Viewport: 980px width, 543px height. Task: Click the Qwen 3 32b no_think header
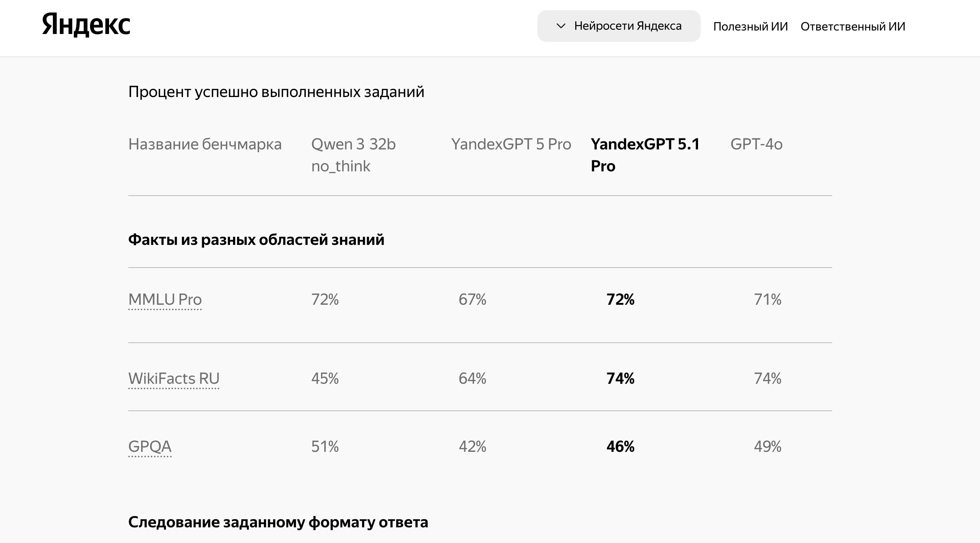click(354, 155)
